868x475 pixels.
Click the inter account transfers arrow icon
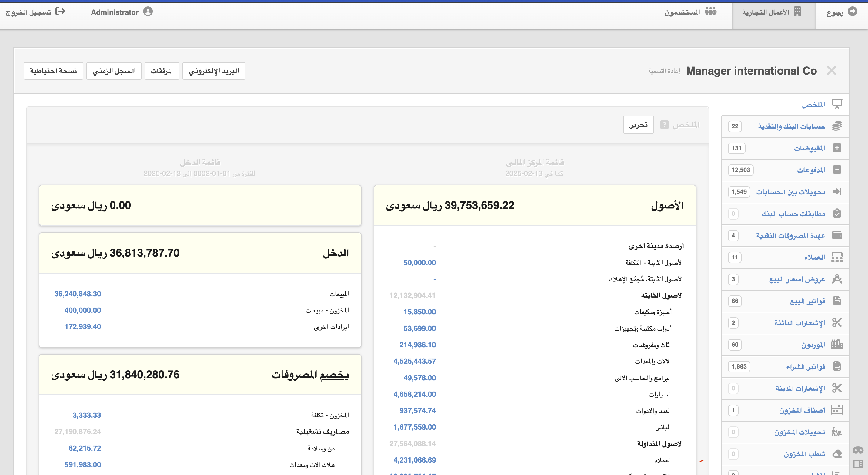[837, 191]
